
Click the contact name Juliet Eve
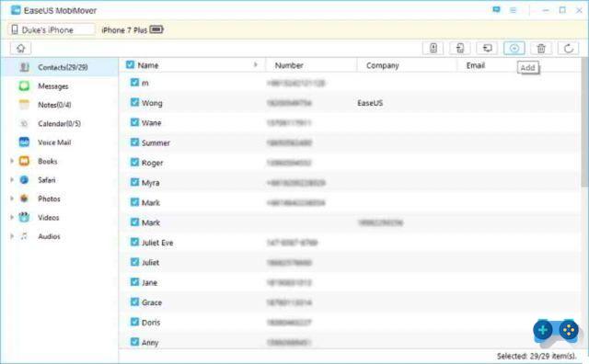[157, 243]
